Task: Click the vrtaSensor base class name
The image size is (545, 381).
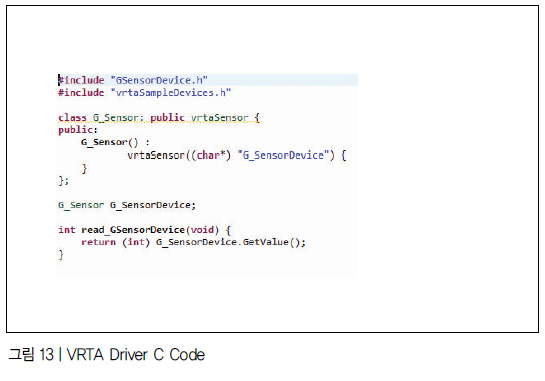Action: point(219,118)
